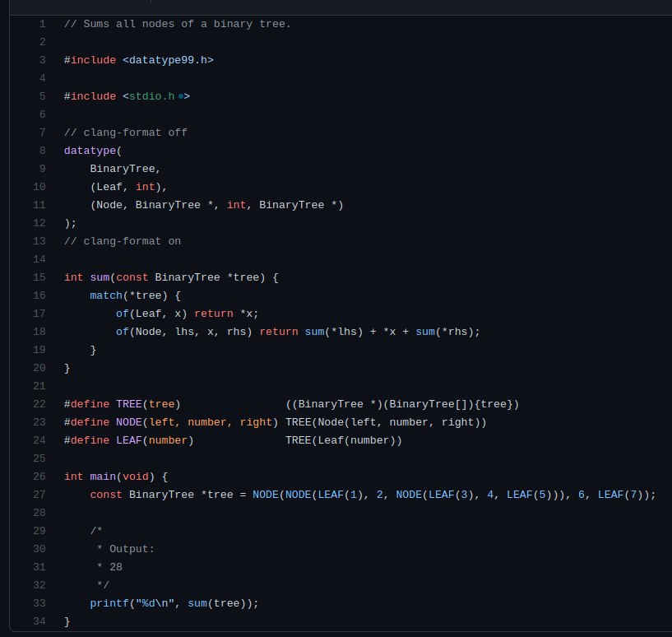Image resolution: width=672 pixels, height=637 pixels.
Task: Click "return *x;" in Leaf case
Action: 226,314
